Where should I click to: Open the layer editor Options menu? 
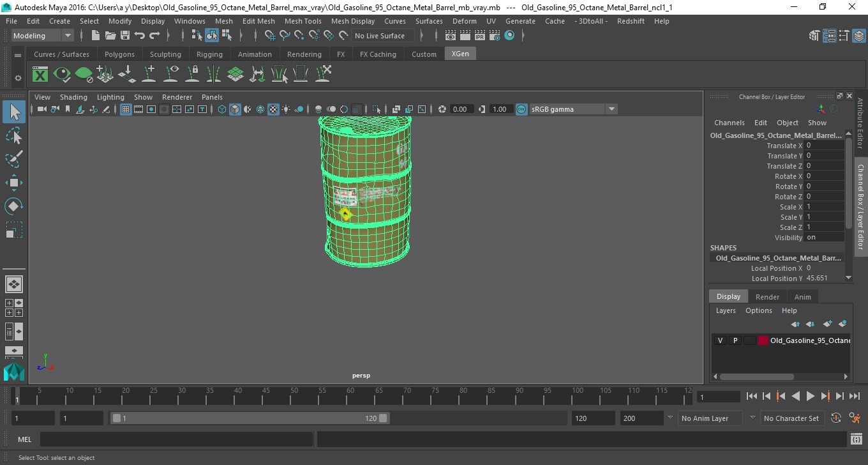pos(758,310)
